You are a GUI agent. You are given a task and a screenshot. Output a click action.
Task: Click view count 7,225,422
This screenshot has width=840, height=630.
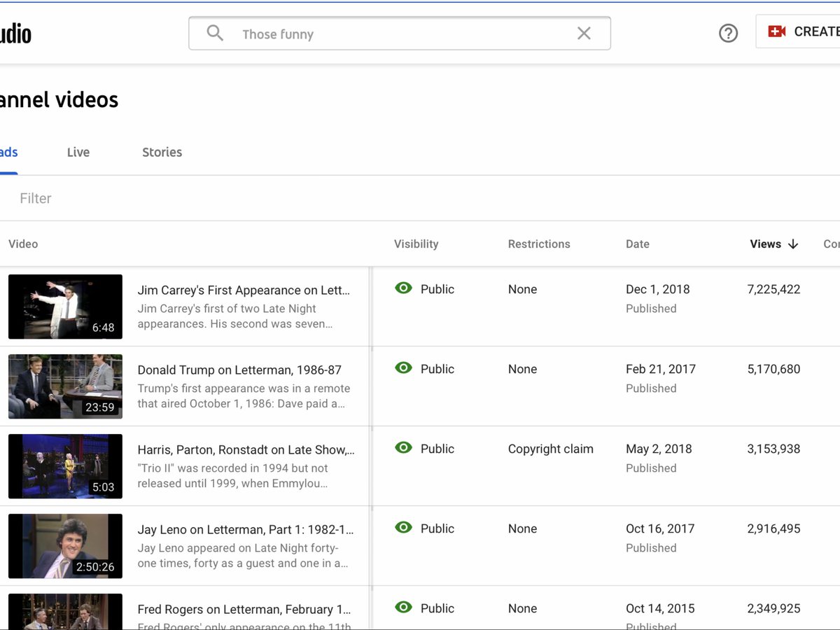coord(773,289)
